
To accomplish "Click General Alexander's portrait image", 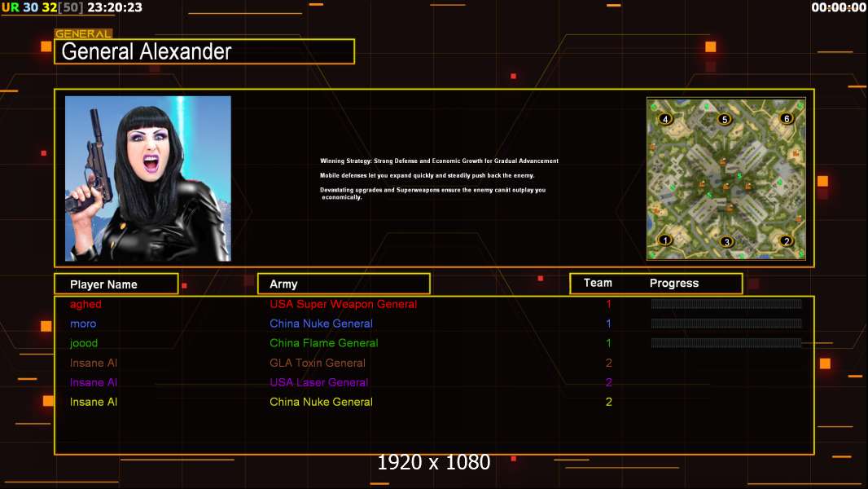I will click(148, 178).
